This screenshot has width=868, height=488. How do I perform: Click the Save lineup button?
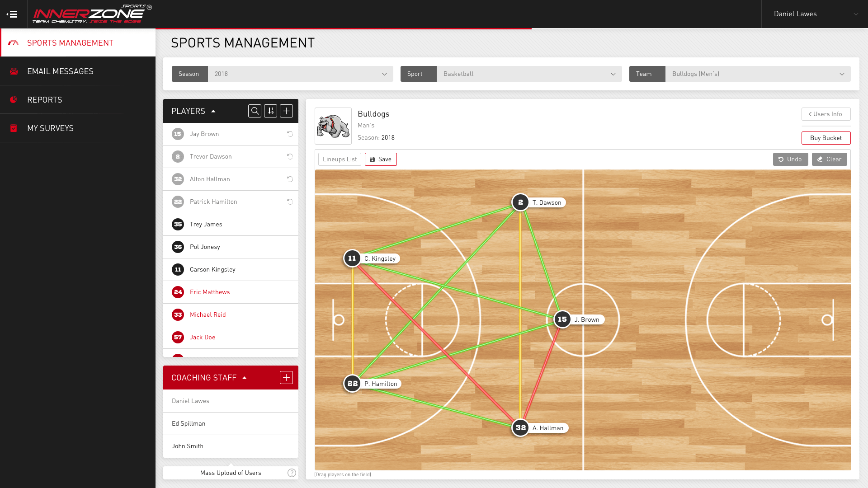[381, 160]
